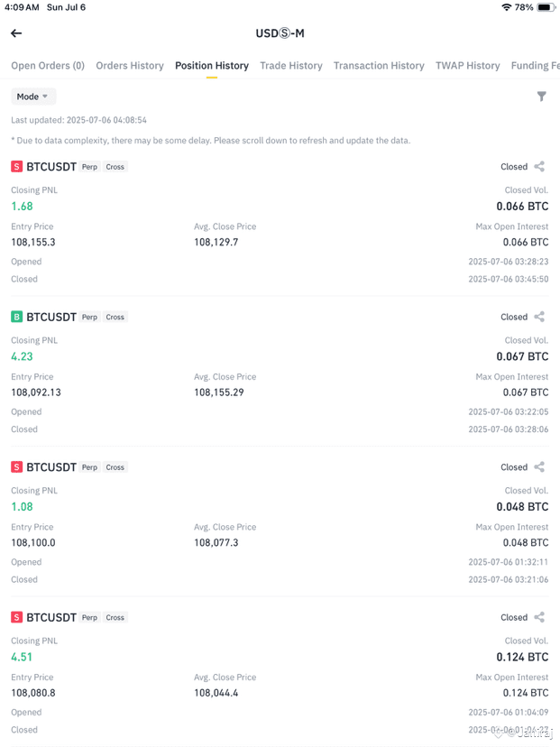Open the BTCUSDT position with 0.124 BTC

pos(280,673)
